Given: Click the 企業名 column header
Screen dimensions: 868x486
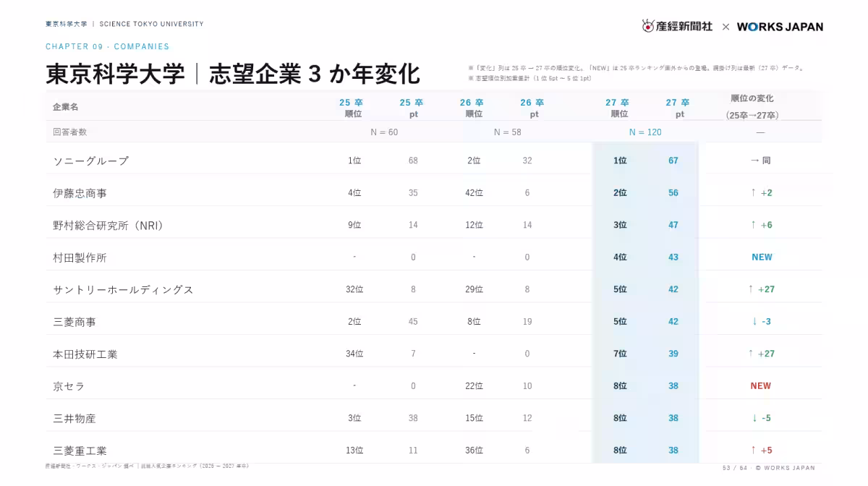Looking at the screenshot, I should click(66, 107).
